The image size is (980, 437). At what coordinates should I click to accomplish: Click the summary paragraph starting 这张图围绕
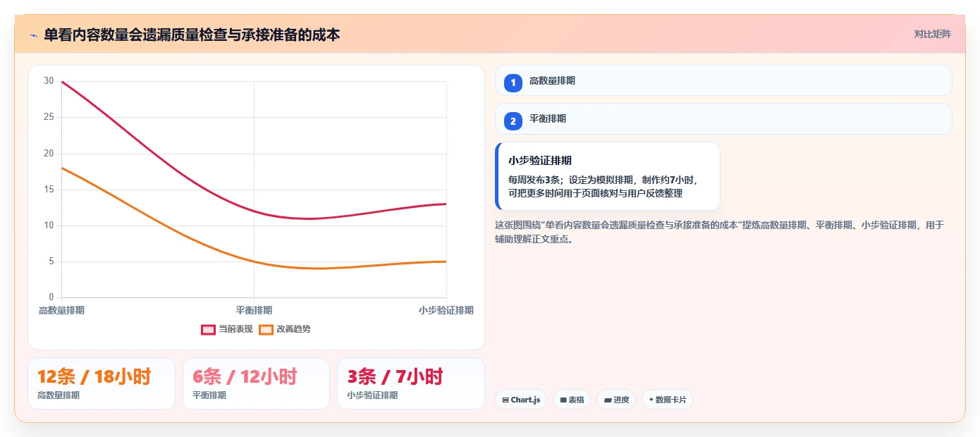click(x=719, y=232)
